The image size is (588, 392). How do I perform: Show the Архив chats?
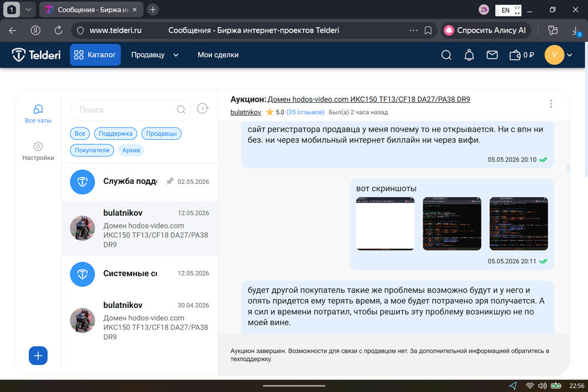tap(131, 150)
